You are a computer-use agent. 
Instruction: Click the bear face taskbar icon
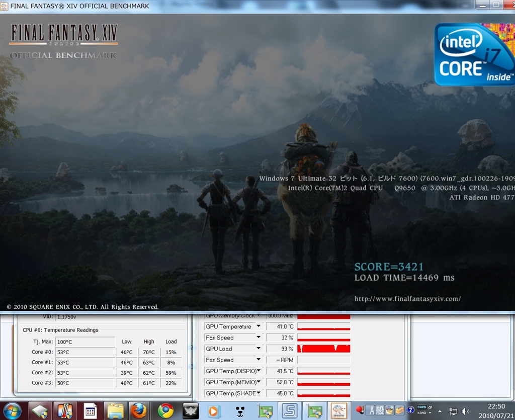[240, 411]
